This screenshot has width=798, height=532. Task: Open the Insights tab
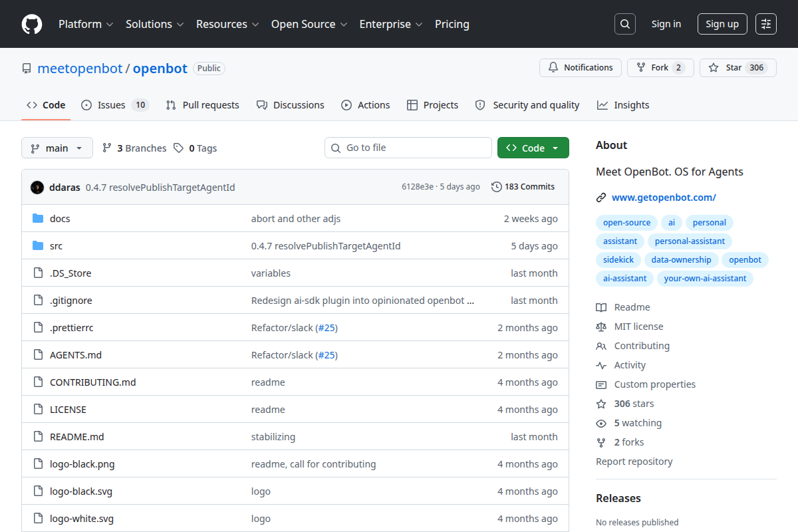click(623, 105)
